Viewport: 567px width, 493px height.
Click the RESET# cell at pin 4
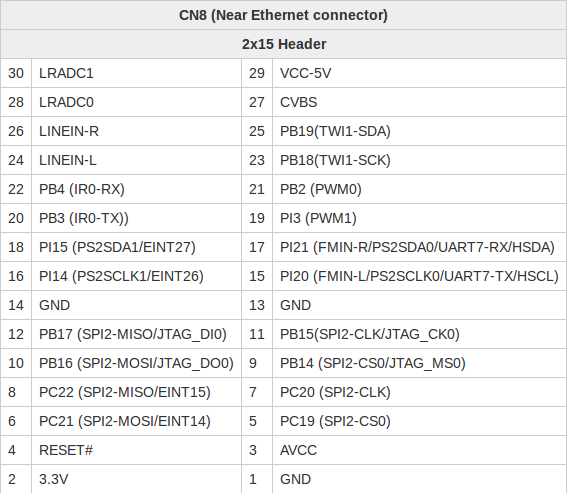(136, 450)
